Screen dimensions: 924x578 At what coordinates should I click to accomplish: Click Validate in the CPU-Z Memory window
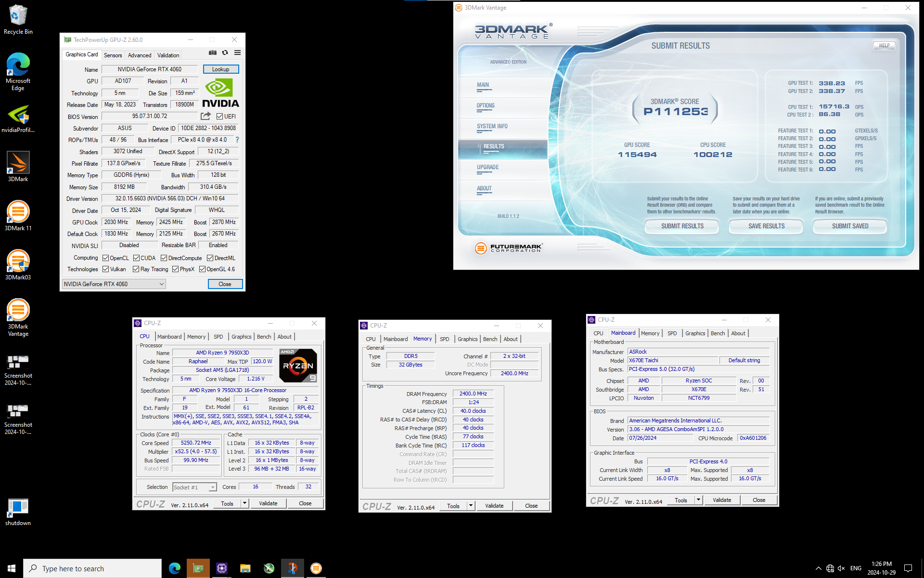click(x=494, y=506)
